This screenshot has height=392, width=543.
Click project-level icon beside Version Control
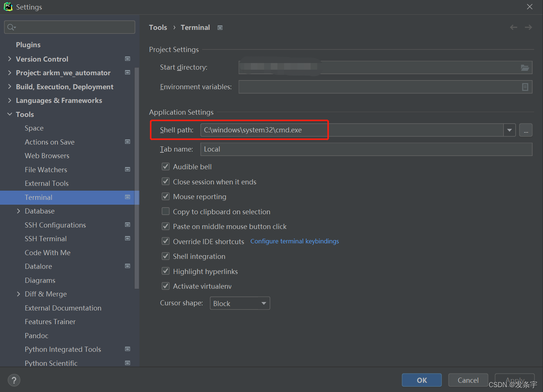click(x=128, y=59)
